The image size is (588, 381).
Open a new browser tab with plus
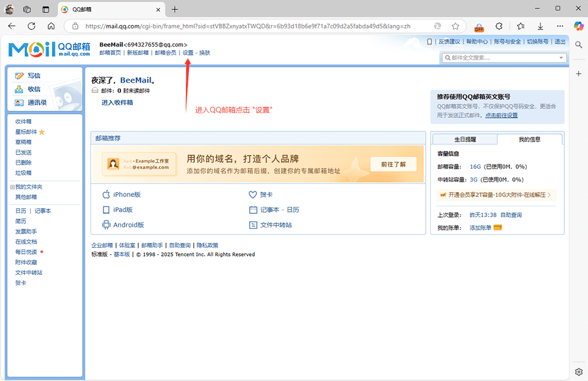pos(175,9)
